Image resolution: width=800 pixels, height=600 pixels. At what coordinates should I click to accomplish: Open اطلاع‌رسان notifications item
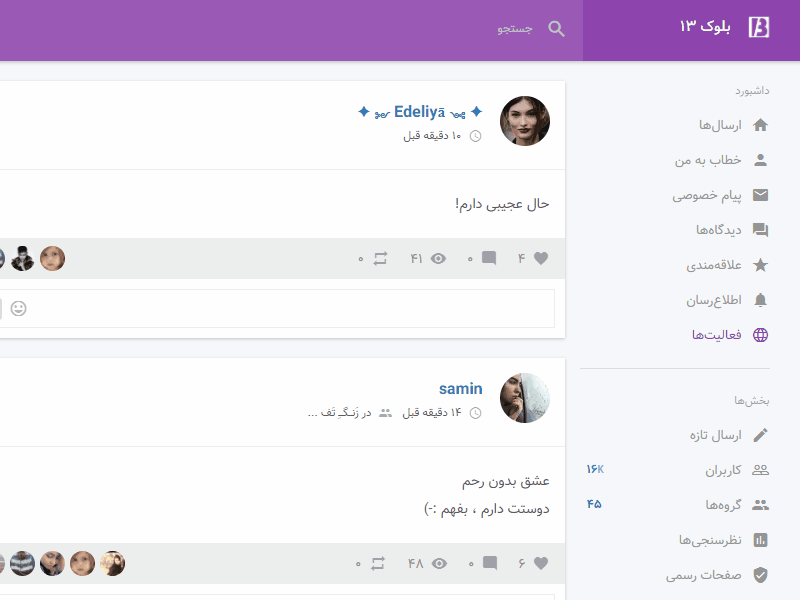click(727, 300)
